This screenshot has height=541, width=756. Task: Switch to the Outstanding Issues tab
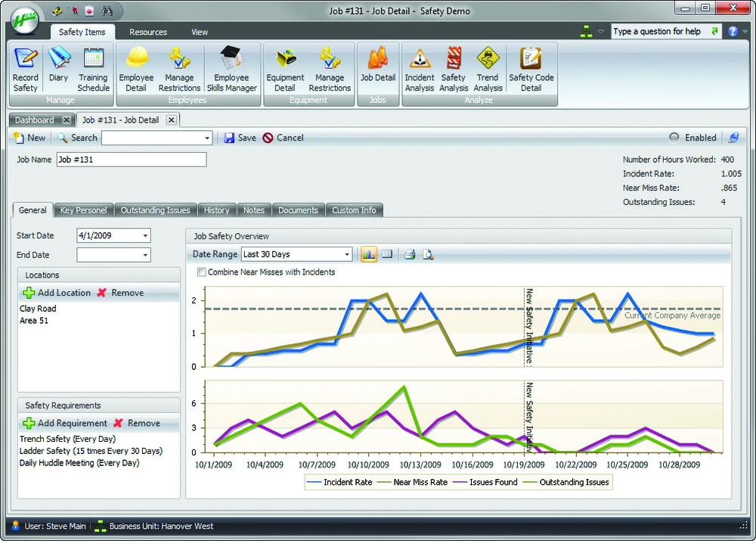[x=155, y=210]
